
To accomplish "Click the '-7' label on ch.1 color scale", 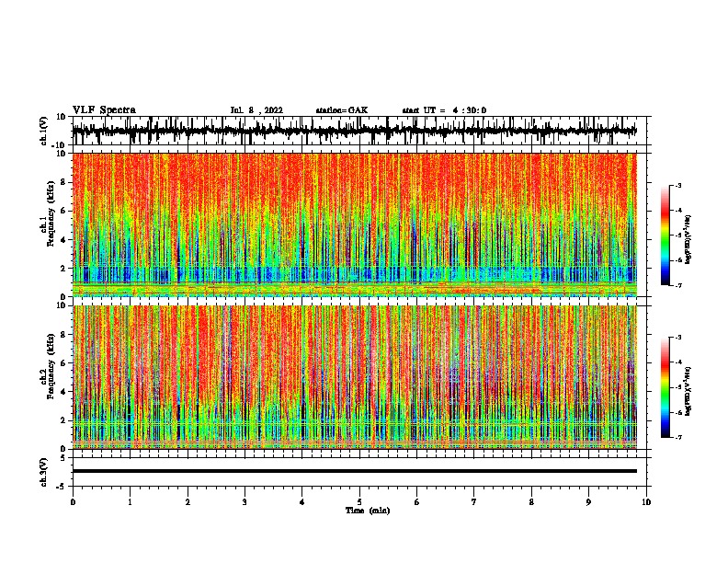I will tap(677, 285).
